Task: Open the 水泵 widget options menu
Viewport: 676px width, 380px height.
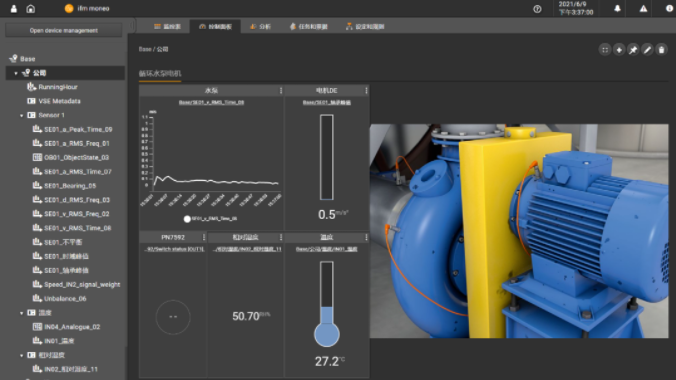Action: click(281, 91)
